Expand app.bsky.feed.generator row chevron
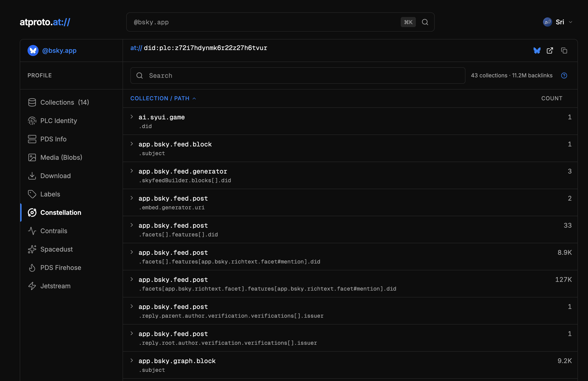This screenshot has width=588, height=381. pyautogui.click(x=132, y=171)
